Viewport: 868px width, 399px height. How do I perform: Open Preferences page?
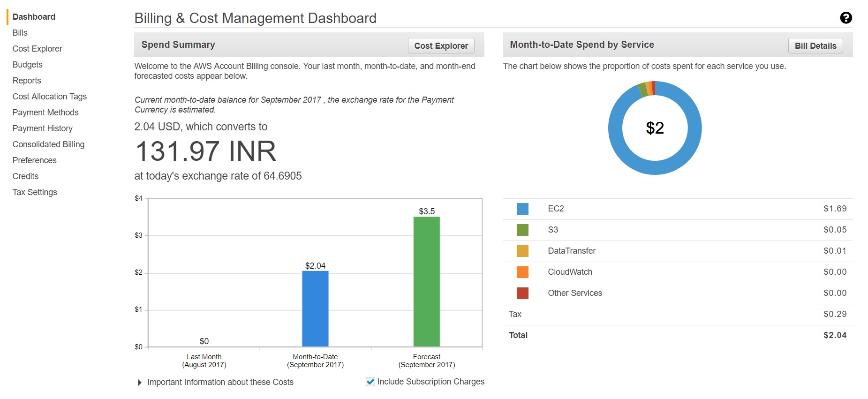[x=35, y=160]
